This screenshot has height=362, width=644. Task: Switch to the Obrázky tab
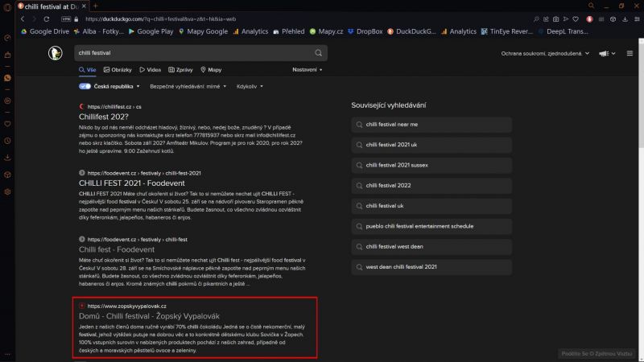(116, 70)
